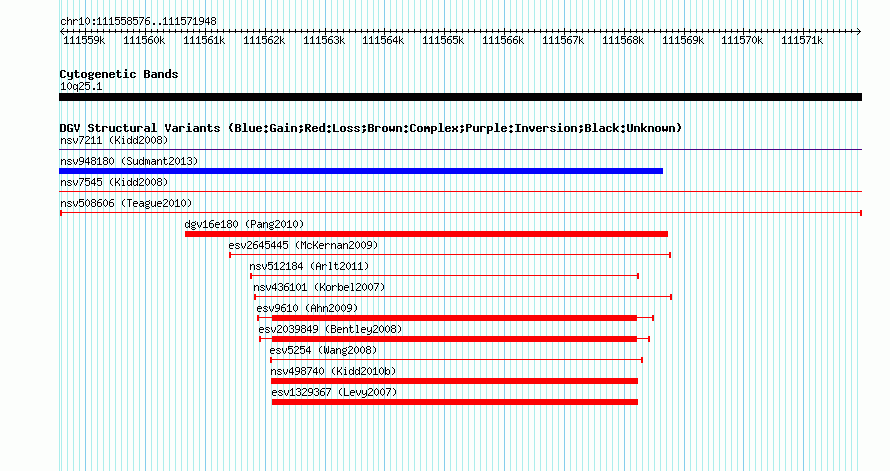Click the 111561k ruler tick label
This screenshot has height=471, width=890.
click(x=204, y=40)
